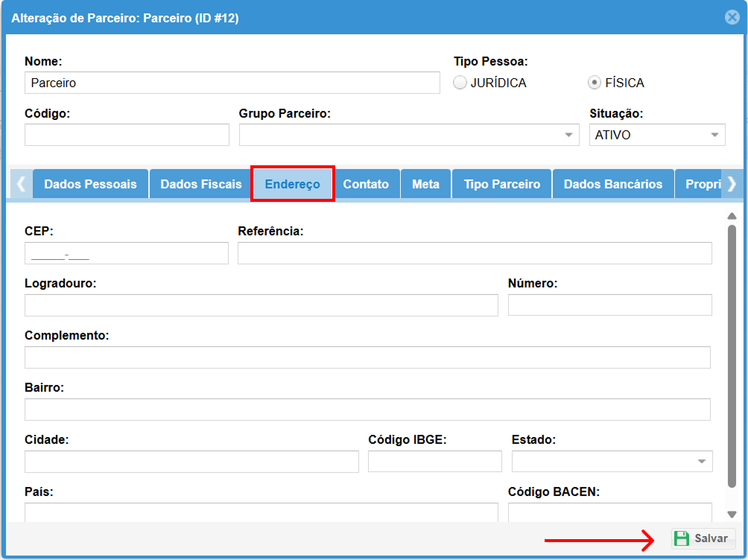This screenshot has height=560, width=748.
Task: Click the scrollbar down arrow
Action: coord(732,514)
